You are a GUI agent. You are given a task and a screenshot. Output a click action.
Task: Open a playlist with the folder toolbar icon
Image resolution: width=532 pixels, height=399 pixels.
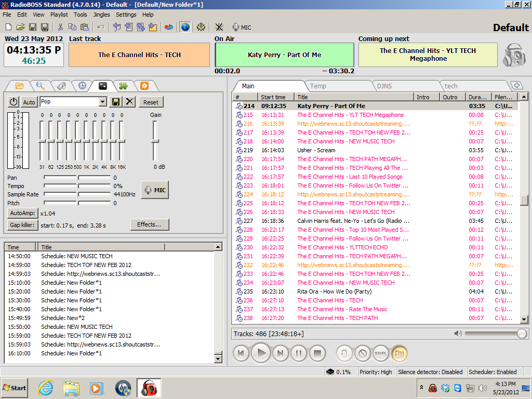(x=21, y=27)
